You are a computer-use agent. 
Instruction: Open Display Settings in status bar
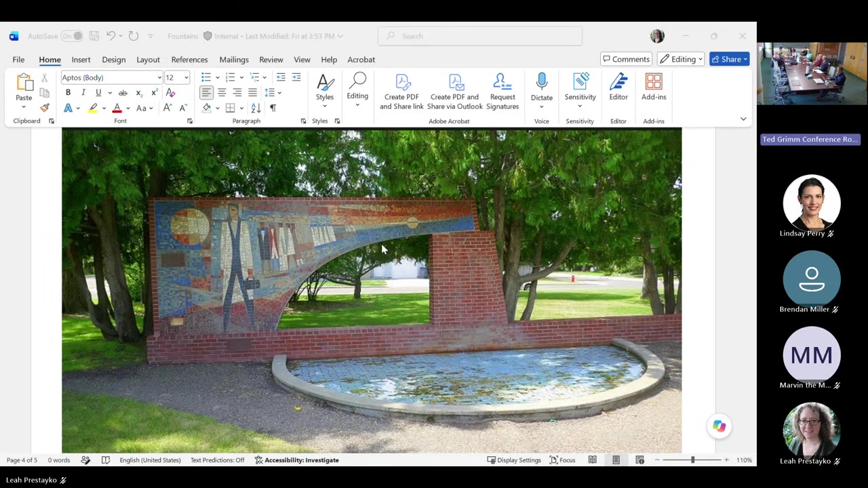514,460
